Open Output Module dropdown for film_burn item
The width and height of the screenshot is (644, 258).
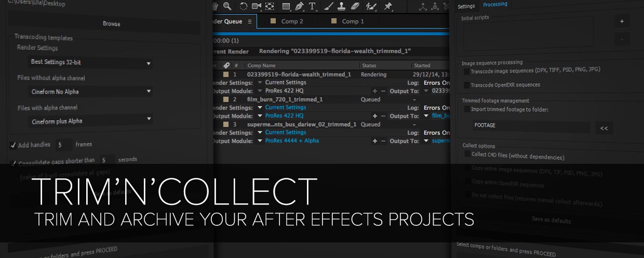(260, 116)
